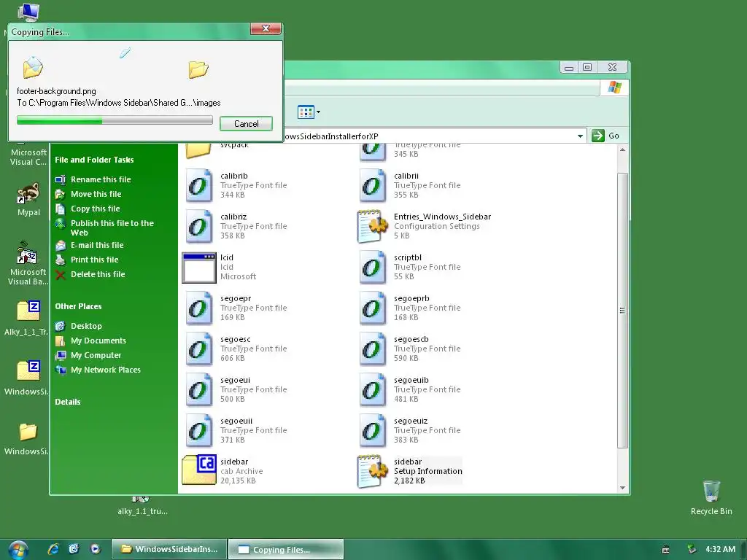Click Print this file task

pos(94,260)
